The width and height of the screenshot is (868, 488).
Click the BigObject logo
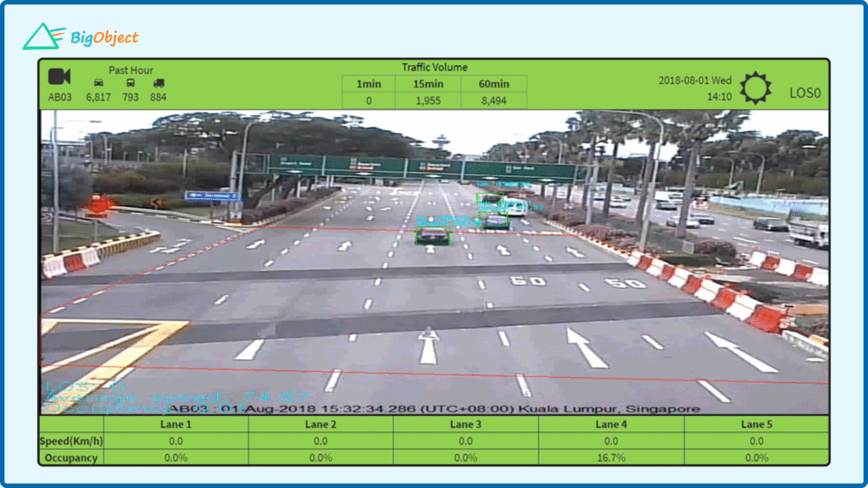[x=81, y=36]
